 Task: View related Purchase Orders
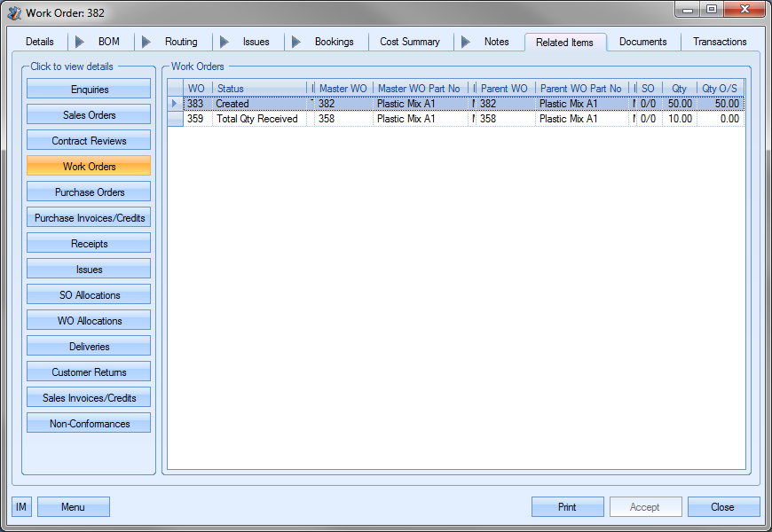89,192
